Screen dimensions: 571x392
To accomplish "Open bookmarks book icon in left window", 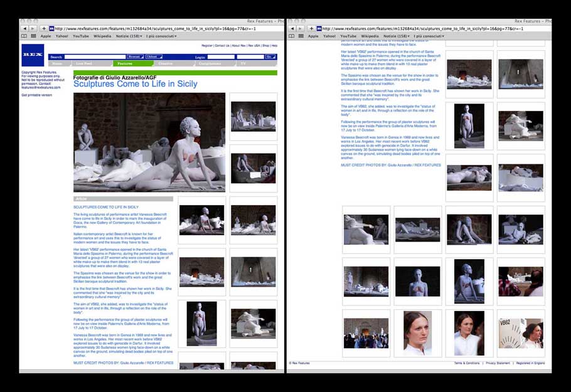I will point(24,36).
